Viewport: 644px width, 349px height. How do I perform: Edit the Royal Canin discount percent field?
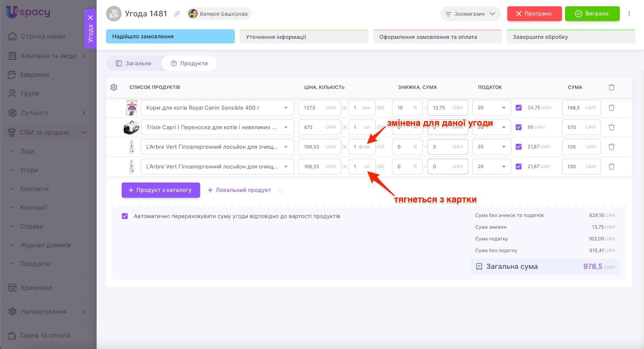(407, 108)
